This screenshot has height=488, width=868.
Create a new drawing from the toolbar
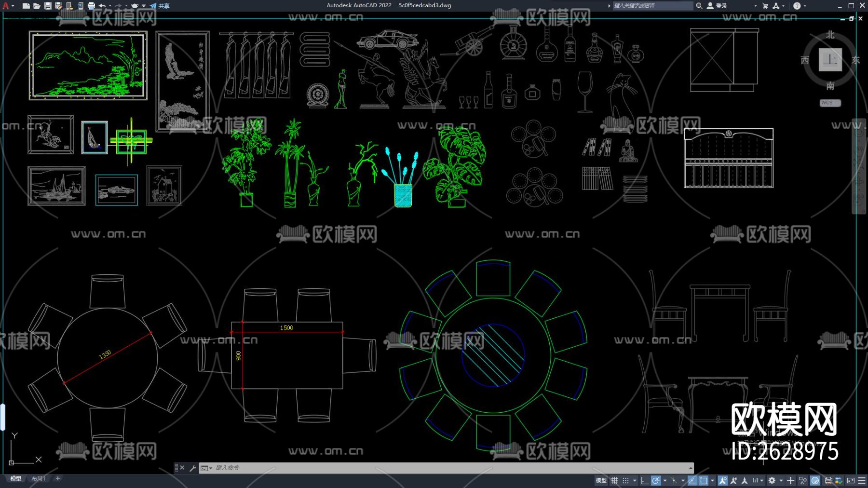26,6
